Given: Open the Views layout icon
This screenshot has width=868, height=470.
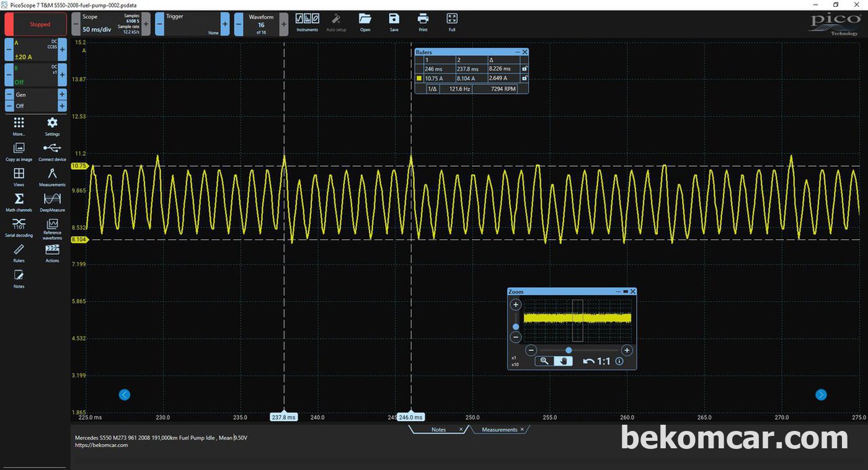Looking at the screenshot, I should coord(19,174).
